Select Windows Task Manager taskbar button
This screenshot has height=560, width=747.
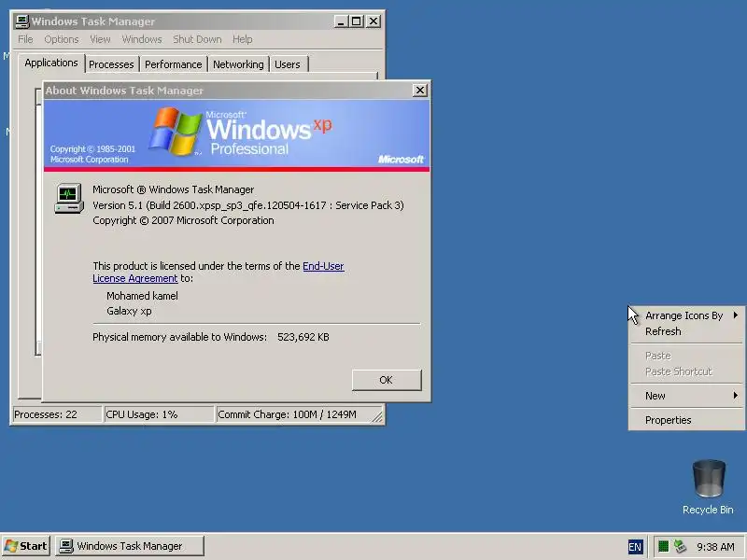point(129,546)
